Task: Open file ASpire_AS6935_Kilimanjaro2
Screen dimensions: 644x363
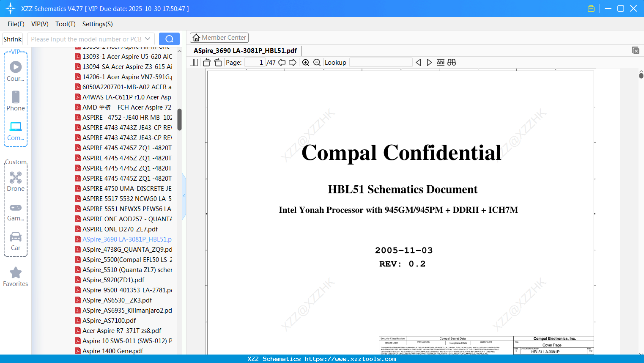Action: [123, 311]
